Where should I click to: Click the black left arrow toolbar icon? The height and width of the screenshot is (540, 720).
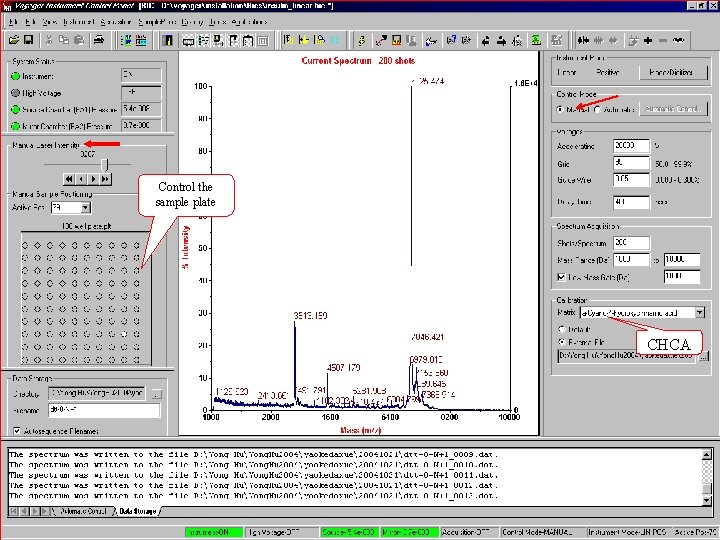pyautogui.click(x=485, y=41)
